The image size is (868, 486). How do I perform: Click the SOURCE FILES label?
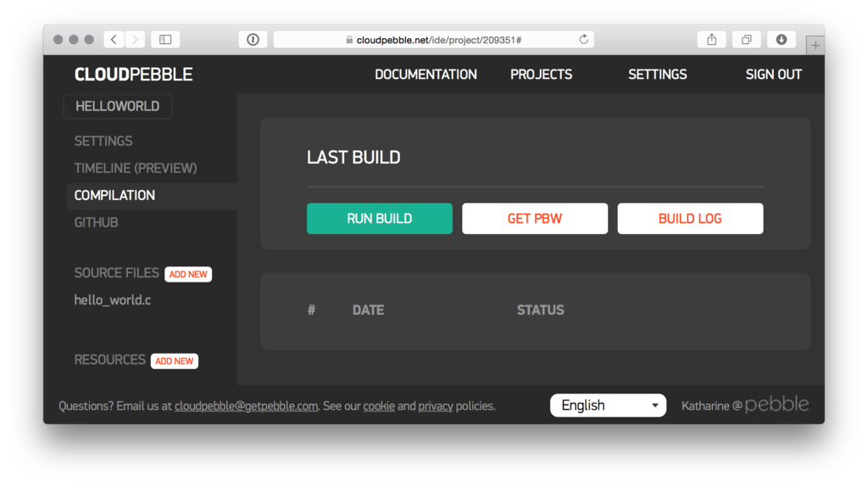pyautogui.click(x=117, y=273)
